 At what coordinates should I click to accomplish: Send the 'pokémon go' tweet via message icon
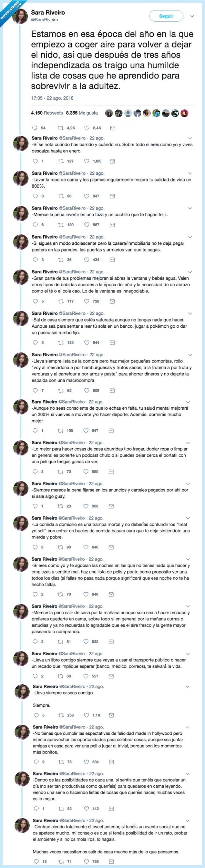pos(112,342)
